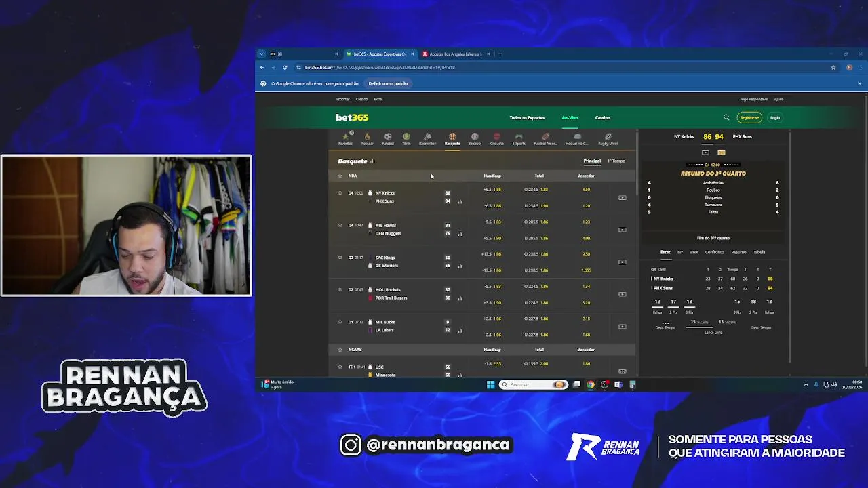Screen dimensions: 868x488
Task: Open the Tabela tab in stats panel
Action: click(x=759, y=252)
